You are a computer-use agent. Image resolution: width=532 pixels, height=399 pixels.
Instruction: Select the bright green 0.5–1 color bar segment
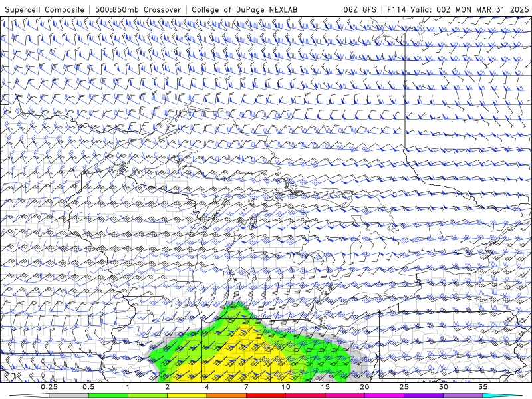108,396
